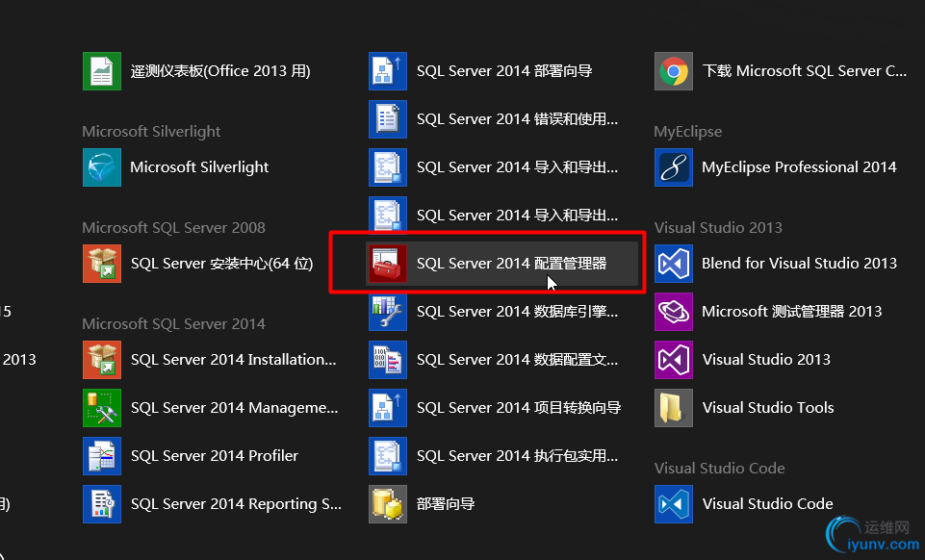Open SQL Server 2014 项目转换向导

pos(496,408)
